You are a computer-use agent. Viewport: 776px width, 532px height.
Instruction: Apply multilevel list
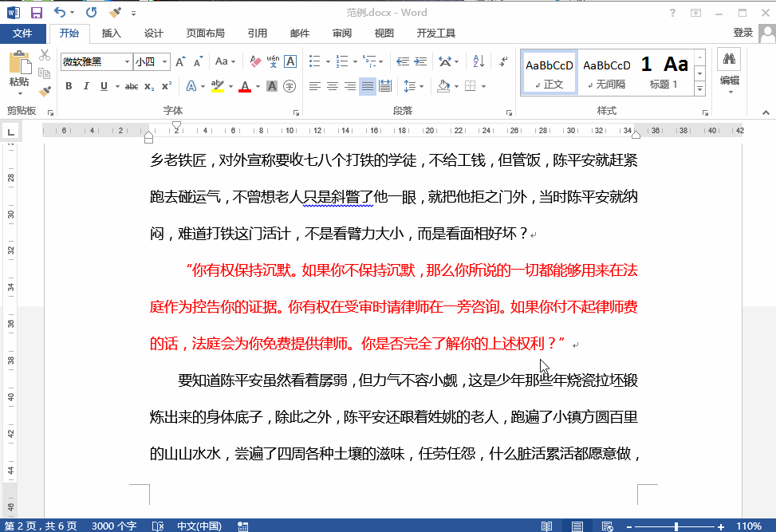pyautogui.click(x=369, y=61)
